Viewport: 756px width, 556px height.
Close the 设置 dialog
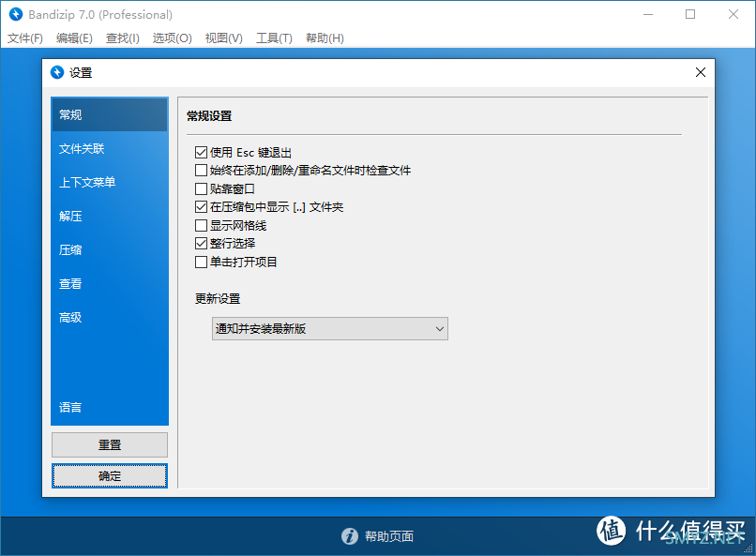701,72
